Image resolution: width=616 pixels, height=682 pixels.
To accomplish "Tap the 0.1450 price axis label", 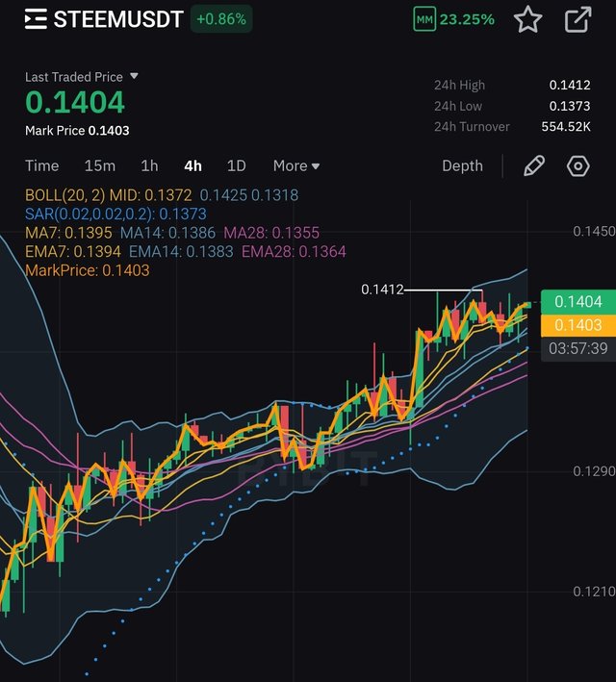I will click(x=594, y=232).
